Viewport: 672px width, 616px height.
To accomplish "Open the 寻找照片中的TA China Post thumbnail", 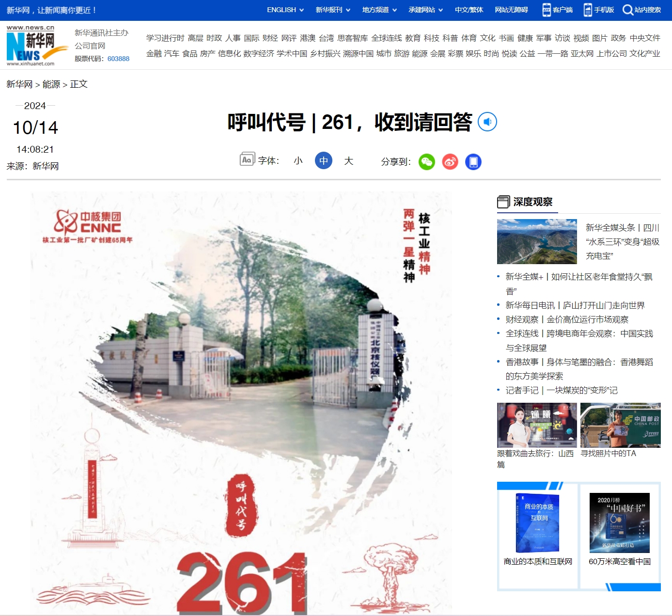I will click(x=621, y=425).
